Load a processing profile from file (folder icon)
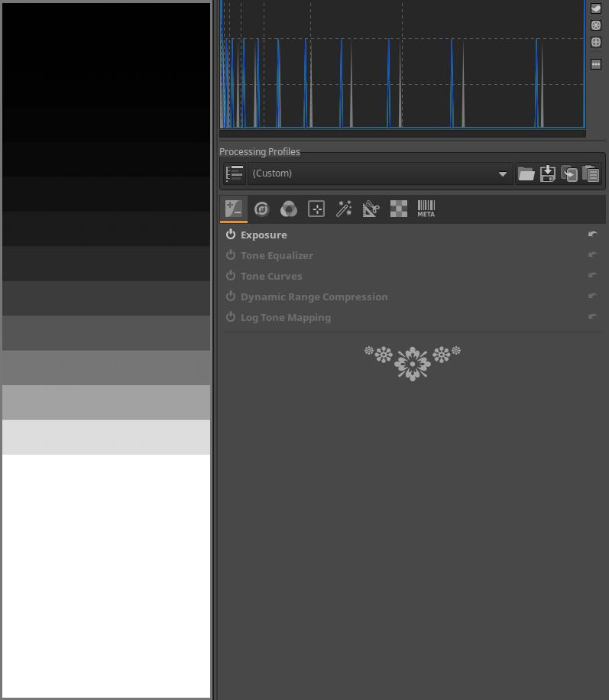This screenshot has height=700, width=609. 526,174
